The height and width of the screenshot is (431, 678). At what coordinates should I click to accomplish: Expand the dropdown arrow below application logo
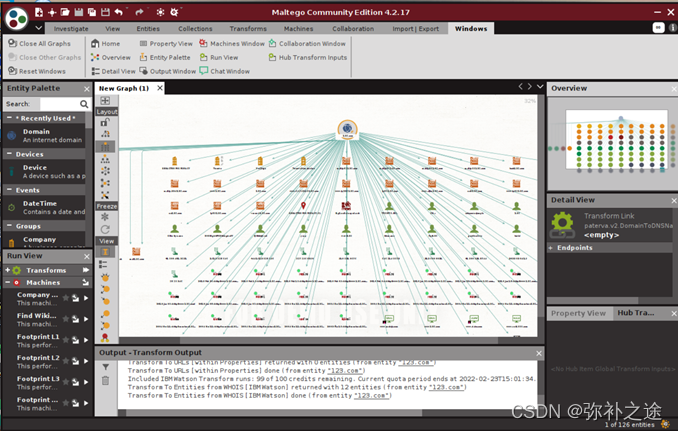pyautogui.click(x=38, y=28)
